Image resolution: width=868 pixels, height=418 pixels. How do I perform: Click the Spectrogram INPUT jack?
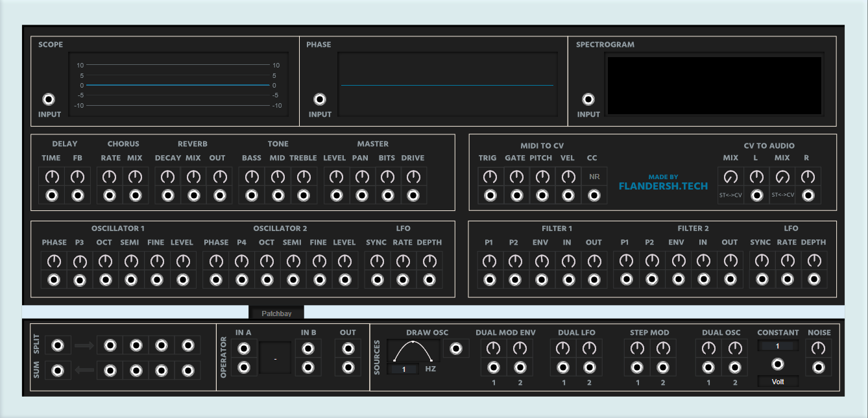coord(588,99)
